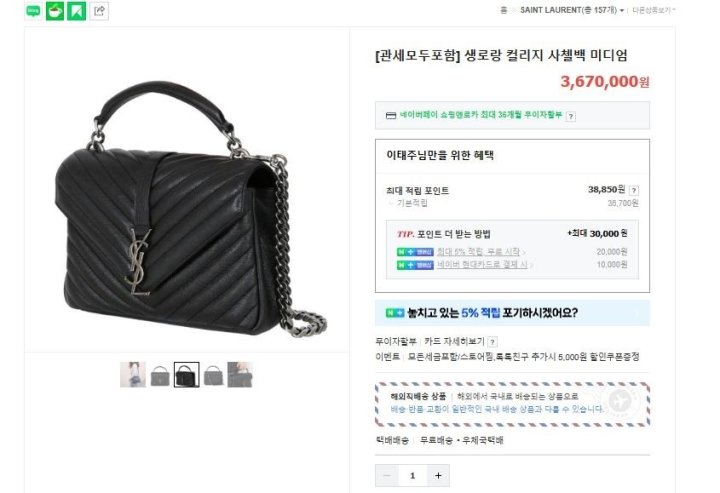Open the share arrow icon
The height and width of the screenshot is (493, 720).
(99, 11)
